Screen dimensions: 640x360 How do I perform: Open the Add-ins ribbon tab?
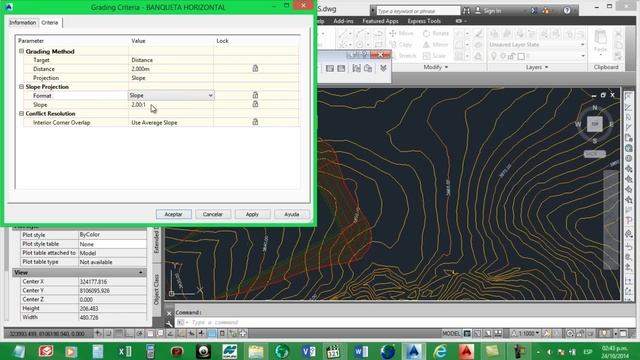[x=343, y=21]
